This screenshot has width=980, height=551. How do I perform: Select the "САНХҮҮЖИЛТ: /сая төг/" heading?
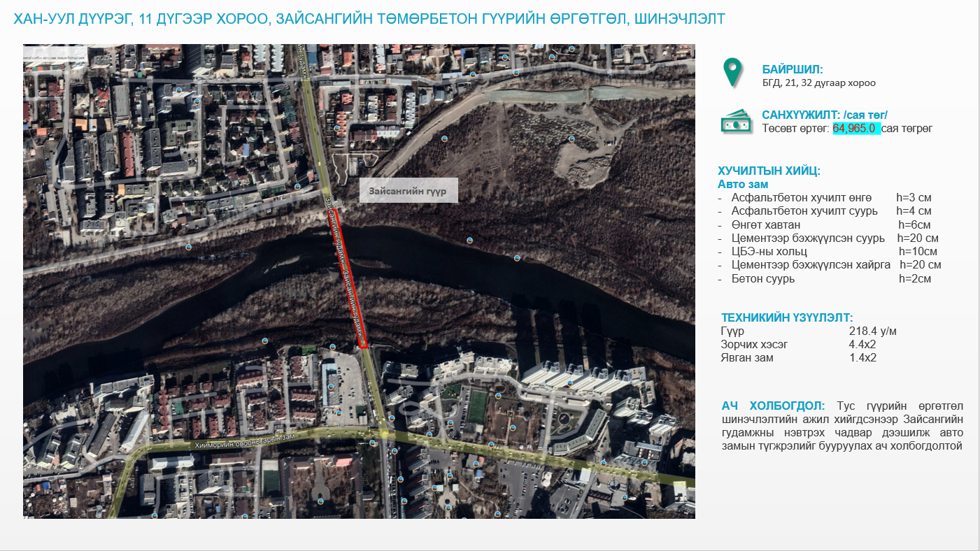coord(825,115)
